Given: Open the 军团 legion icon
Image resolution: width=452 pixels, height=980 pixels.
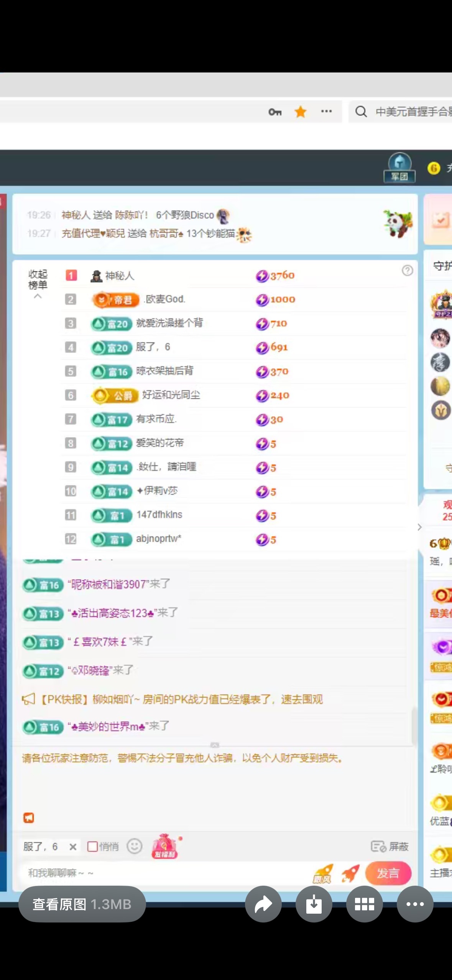Looking at the screenshot, I should tap(399, 168).
